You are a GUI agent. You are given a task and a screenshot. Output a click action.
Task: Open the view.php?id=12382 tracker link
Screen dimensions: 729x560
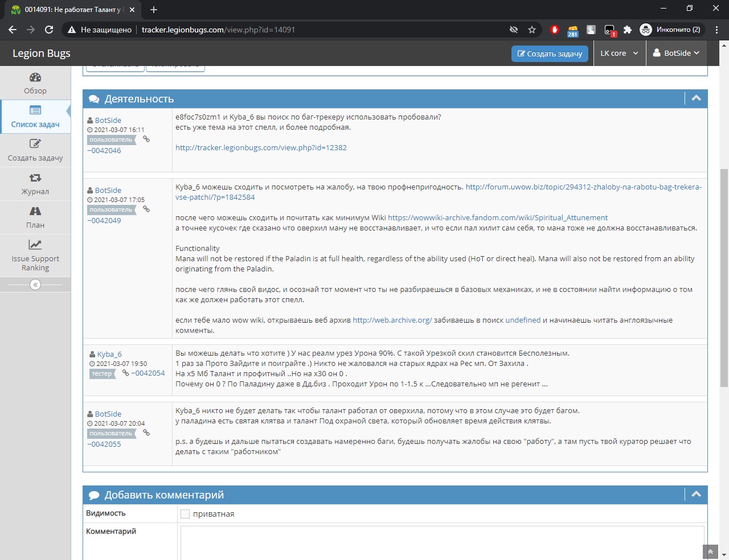tap(261, 148)
